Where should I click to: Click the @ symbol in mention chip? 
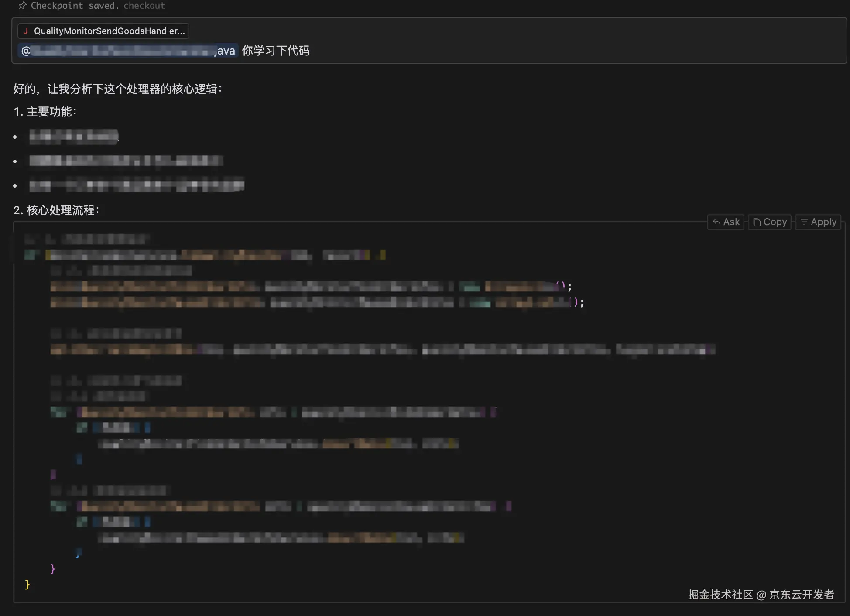click(25, 51)
